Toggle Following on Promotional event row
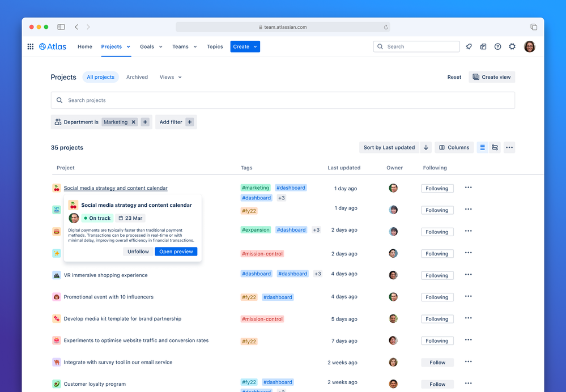 coord(437,297)
